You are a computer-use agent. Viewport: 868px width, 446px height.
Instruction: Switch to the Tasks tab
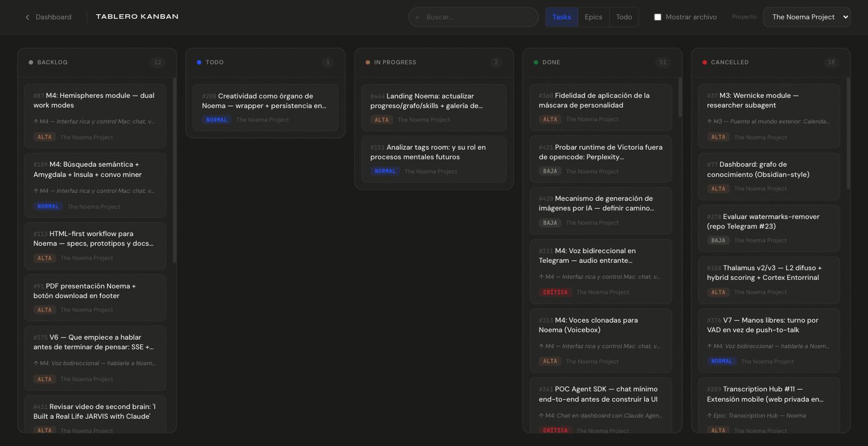point(561,17)
